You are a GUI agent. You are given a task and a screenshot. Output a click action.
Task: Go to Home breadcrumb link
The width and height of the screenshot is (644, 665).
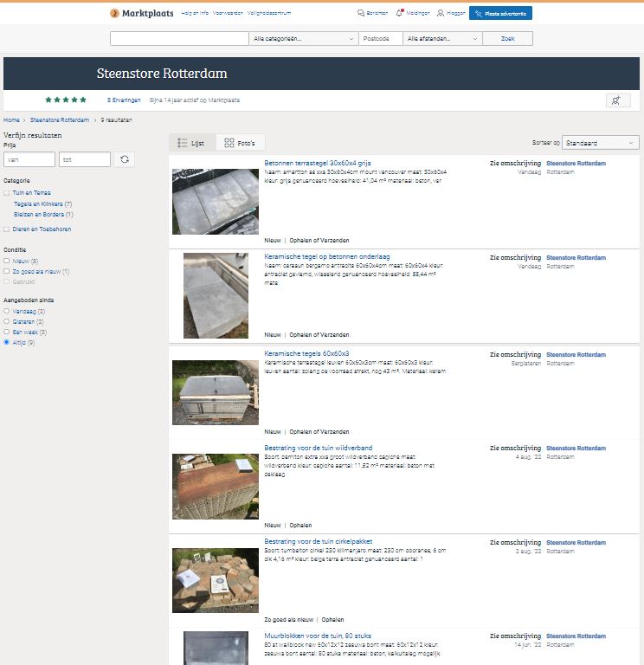click(11, 120)
